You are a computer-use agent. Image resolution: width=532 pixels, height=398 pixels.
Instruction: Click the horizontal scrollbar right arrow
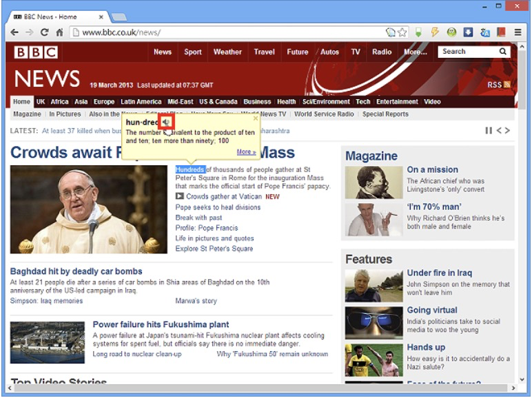tap(513, 388)
